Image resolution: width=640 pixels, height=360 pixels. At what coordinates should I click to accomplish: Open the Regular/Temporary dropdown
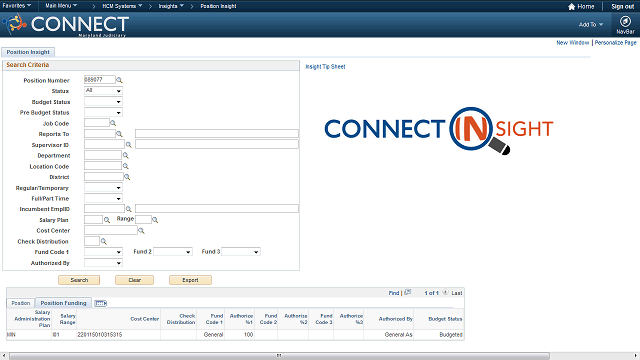(x=103, y=188)
